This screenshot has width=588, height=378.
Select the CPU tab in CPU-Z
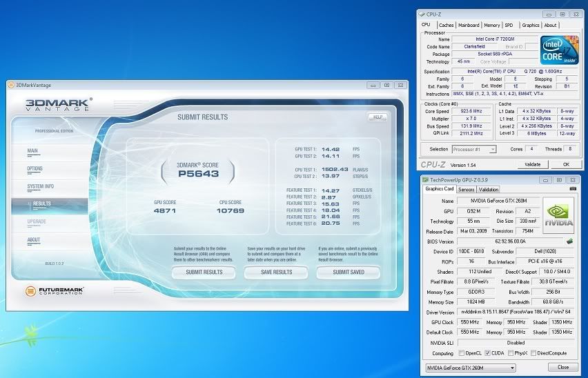pyautogui.click(x=426, y=24)
